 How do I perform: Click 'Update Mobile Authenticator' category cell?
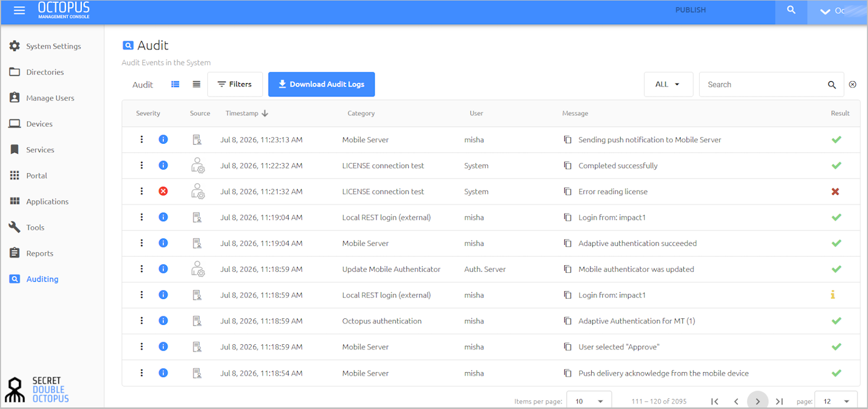391,269
